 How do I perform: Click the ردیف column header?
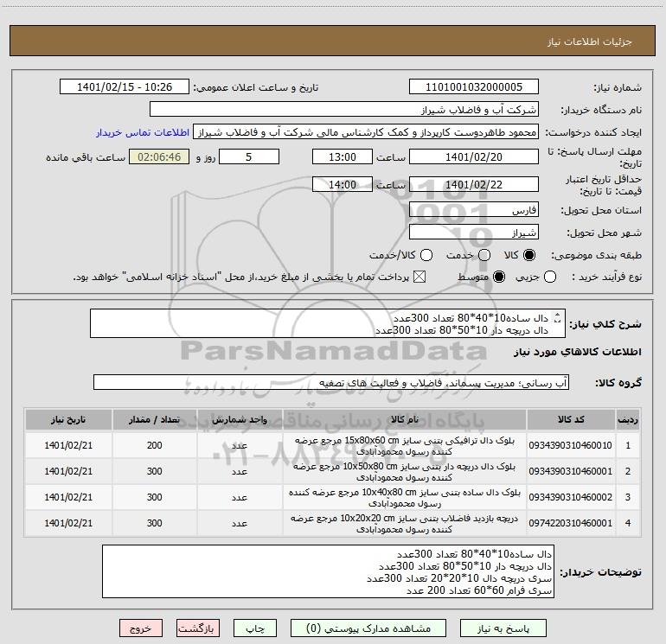[628, 419]
